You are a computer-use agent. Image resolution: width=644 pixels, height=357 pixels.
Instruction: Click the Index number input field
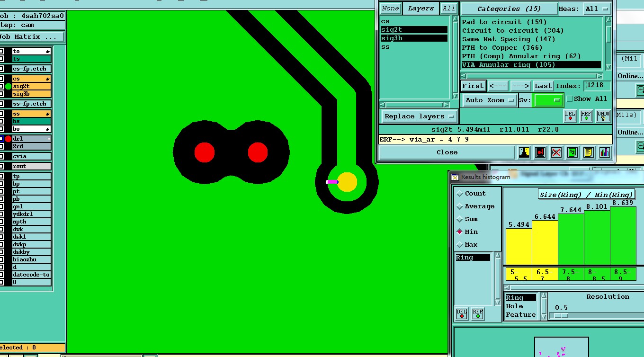tap(597, 86)
